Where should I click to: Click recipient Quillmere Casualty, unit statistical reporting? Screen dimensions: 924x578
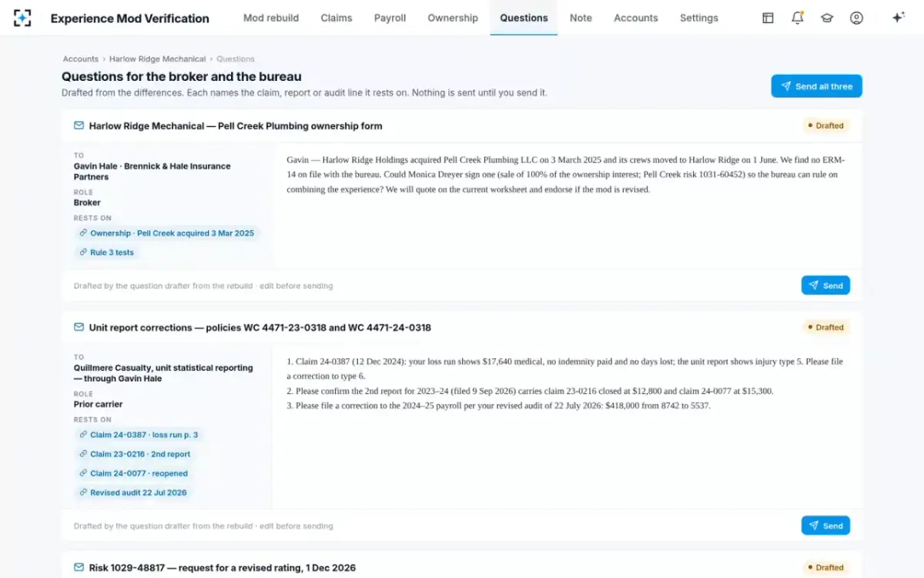point(163,373)
